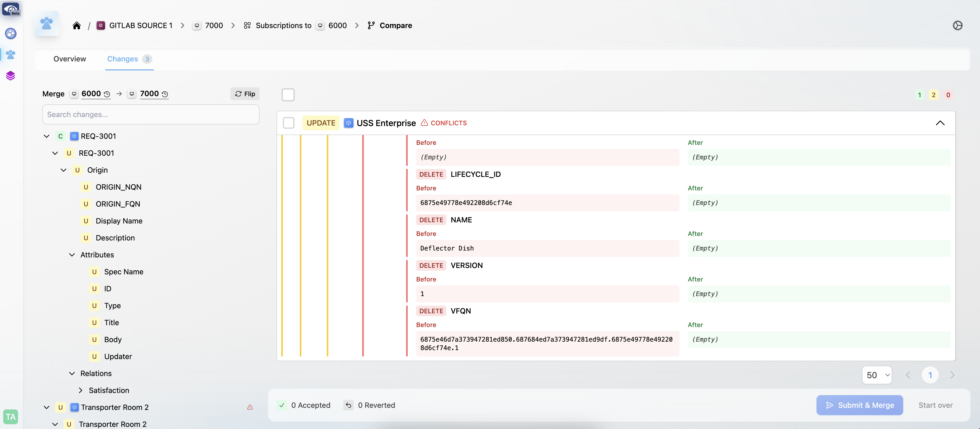Collapse the Origin tree node
980x429 pixels.
click(63, 170)
